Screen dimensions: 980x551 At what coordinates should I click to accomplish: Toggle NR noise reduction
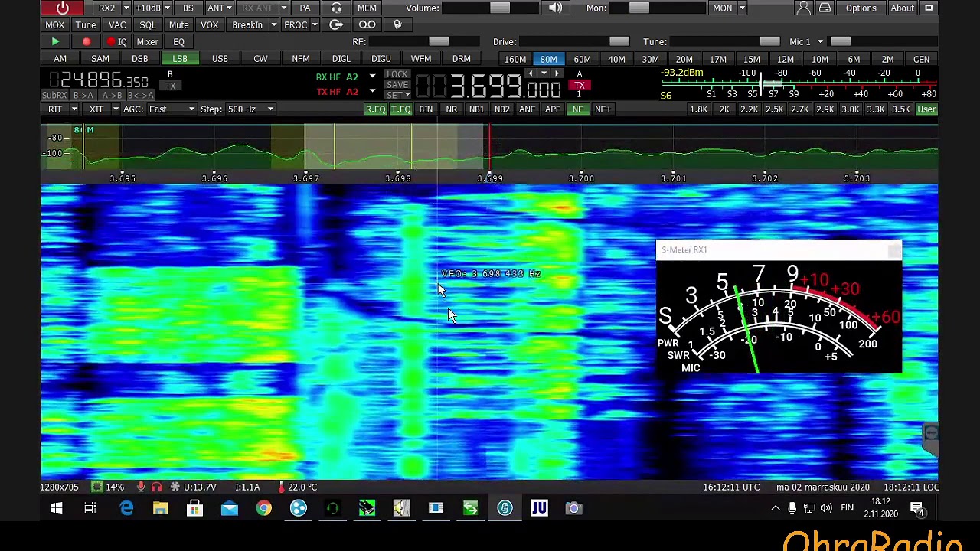(452, 109)
